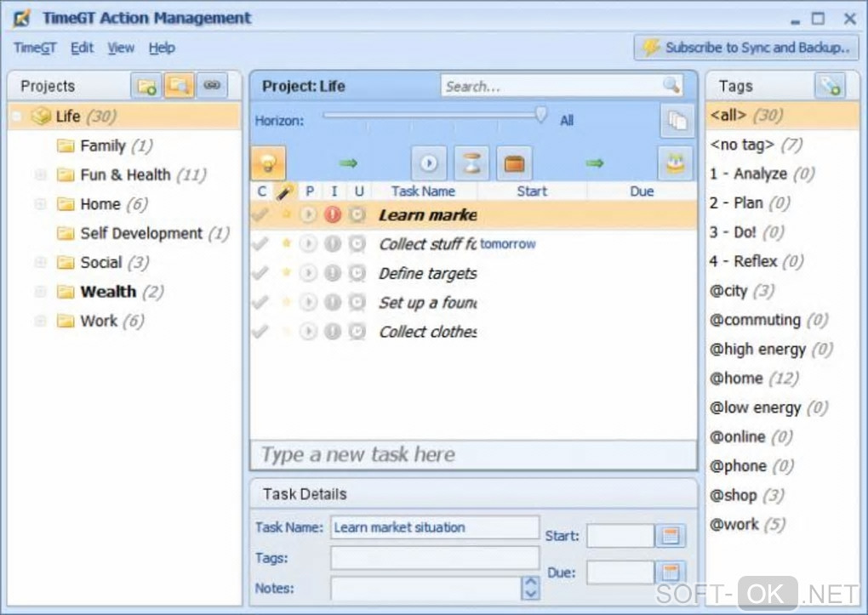Open the Start date calendar picker
Image resolution: width=868 pixels, height=615 pixels.
671,535
